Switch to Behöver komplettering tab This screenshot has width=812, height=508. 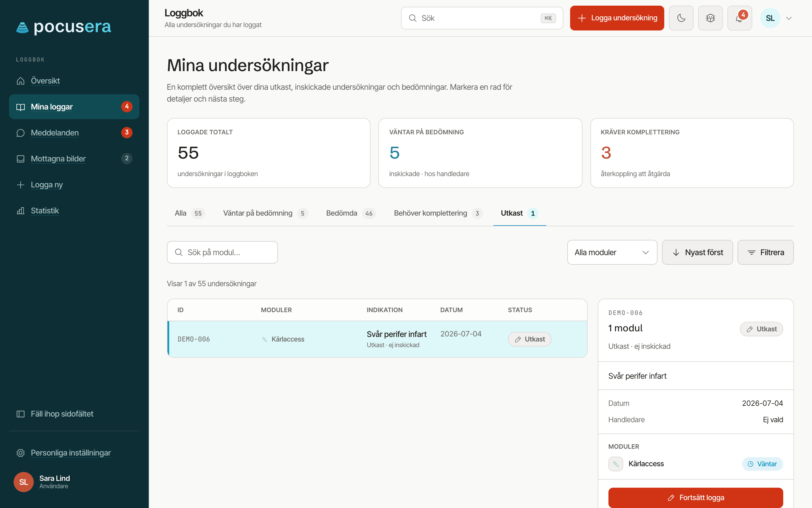click(x=438, y=213)
